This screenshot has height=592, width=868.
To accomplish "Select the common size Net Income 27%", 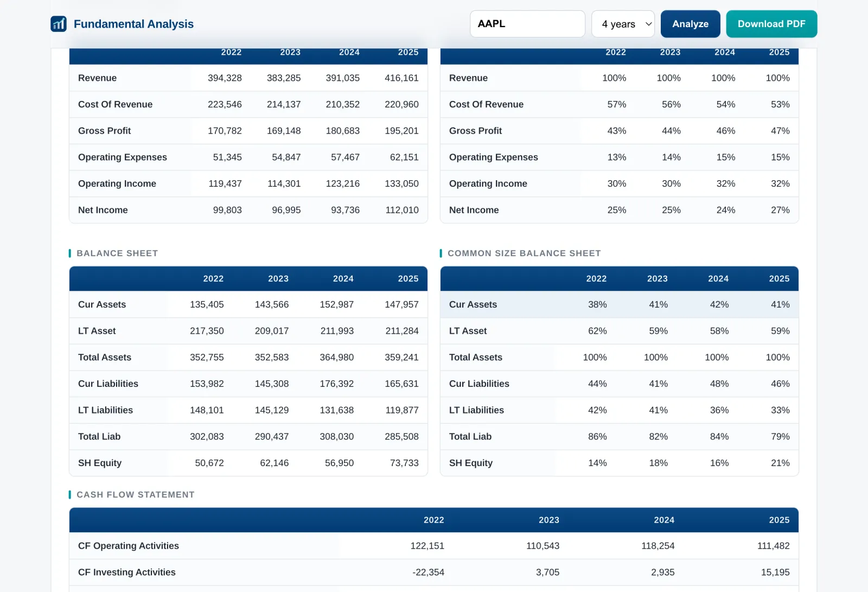I will click(780, 210).
